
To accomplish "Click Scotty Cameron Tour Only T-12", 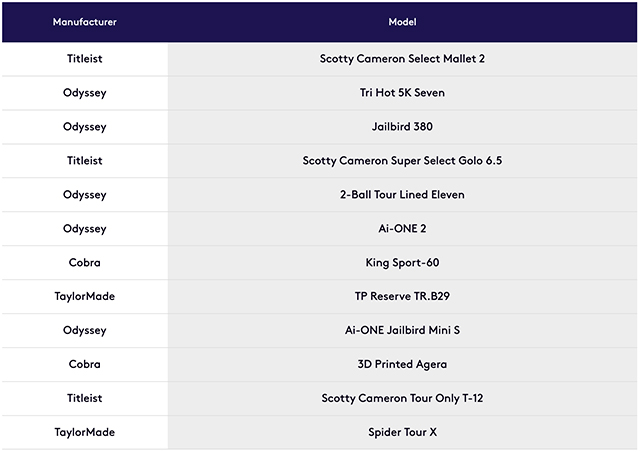I will (x=402, y=398).
